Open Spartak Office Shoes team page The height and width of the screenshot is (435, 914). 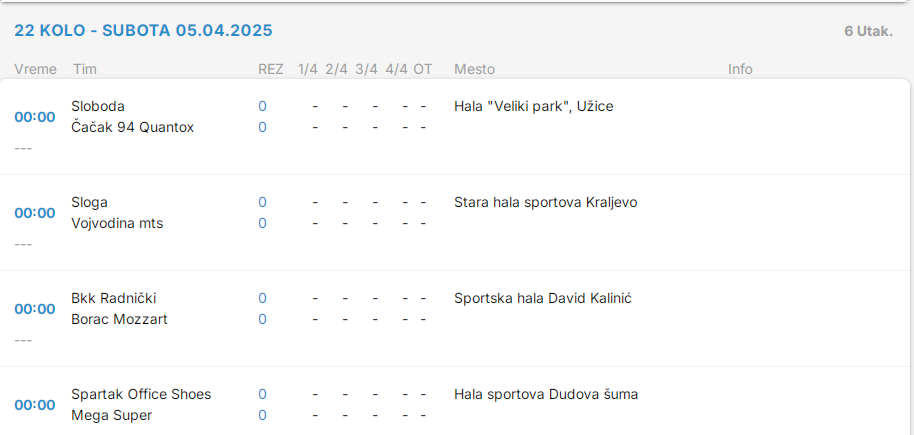(141, 394)
